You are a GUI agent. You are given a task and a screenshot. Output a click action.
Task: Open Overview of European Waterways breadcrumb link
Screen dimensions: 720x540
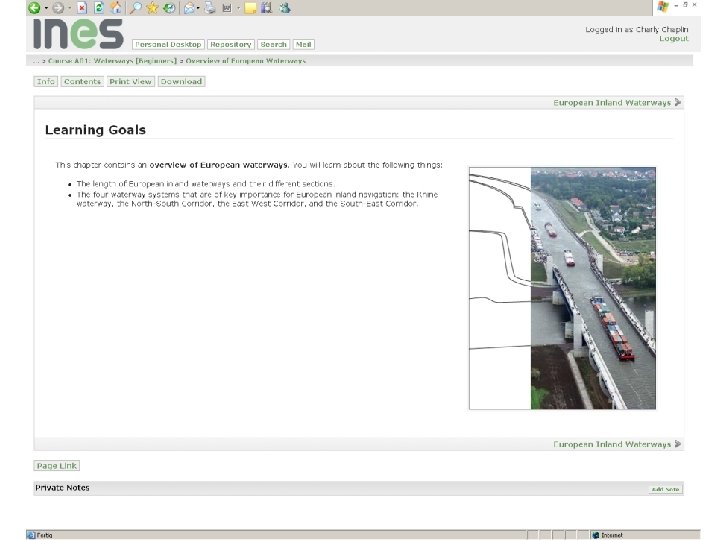(x=246, y=61)
